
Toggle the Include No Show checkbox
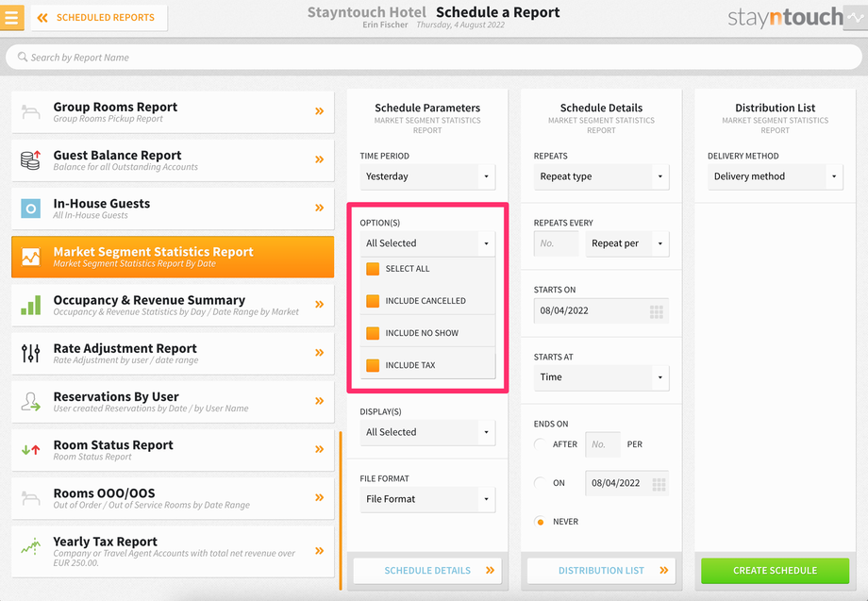tap(373, 333)
